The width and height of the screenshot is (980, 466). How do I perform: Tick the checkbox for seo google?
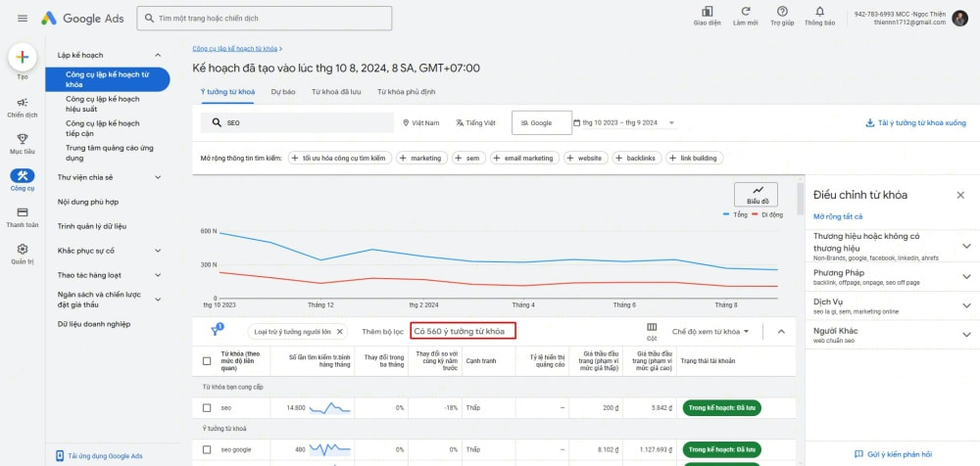(207, 449)
